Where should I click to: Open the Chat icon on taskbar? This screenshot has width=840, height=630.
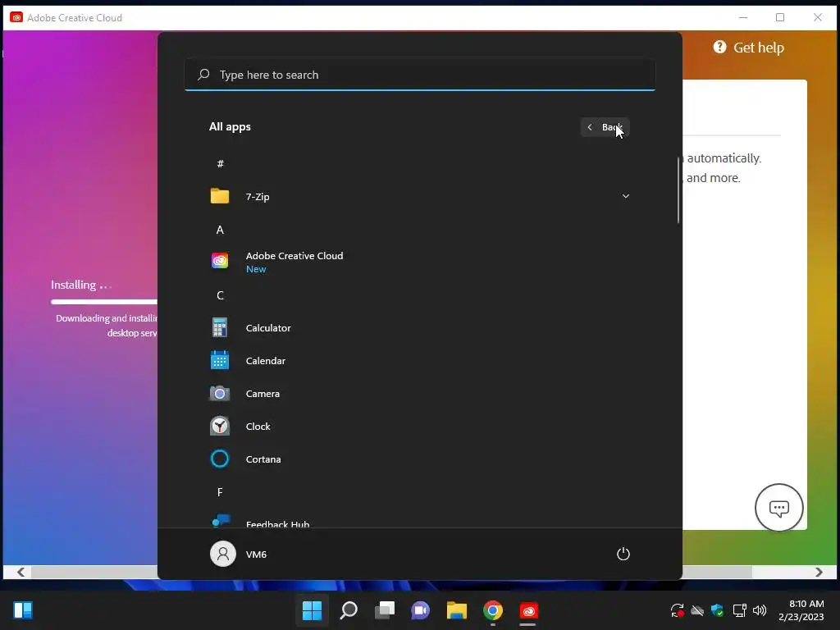click(x=421, y=609)
